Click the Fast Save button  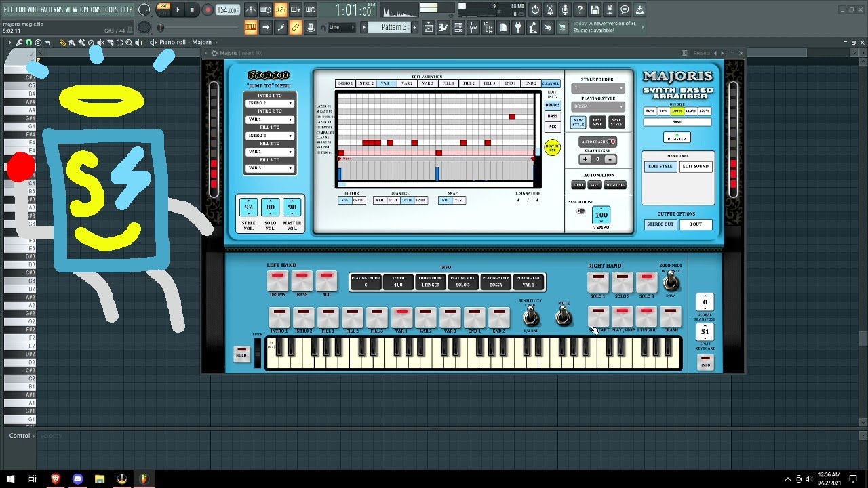597,122
